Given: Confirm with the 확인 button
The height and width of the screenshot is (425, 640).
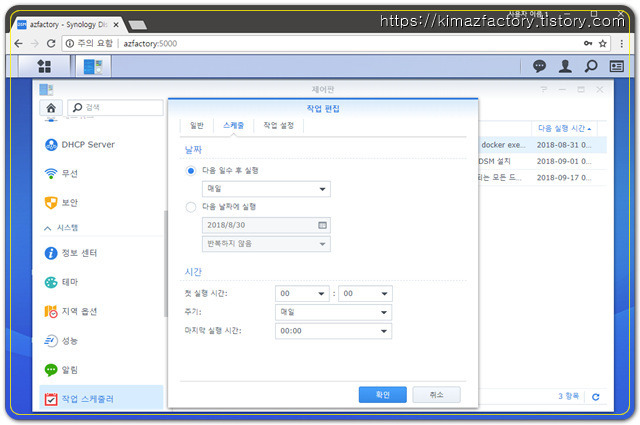Looking at the screenshot, I should point(382,395).
